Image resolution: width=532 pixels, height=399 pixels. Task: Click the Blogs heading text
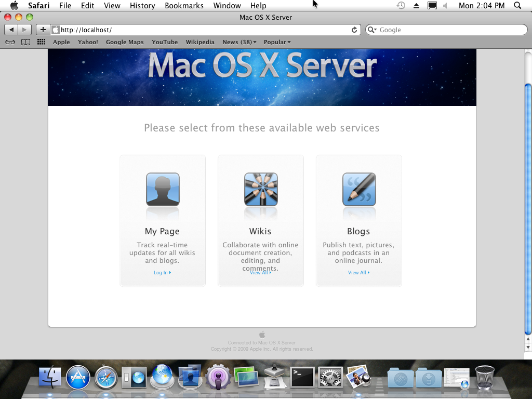[358, 231]
